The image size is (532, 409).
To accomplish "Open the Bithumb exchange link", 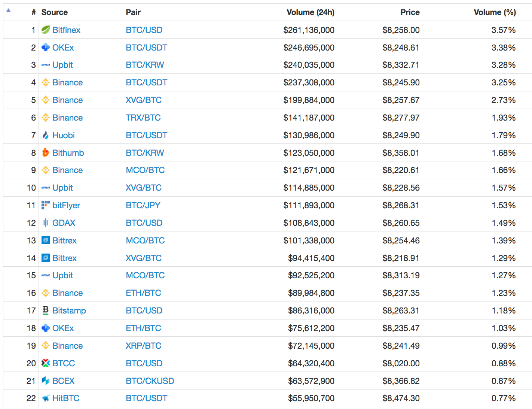I will pyautogui.click(x=68, y=153).
